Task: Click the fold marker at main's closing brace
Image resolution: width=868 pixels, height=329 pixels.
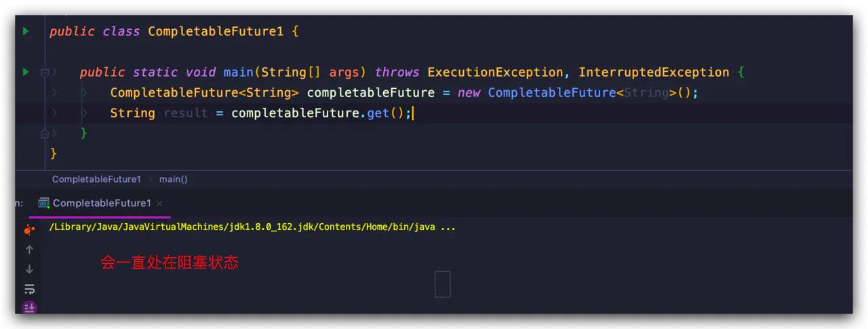Action: [45, 133]
